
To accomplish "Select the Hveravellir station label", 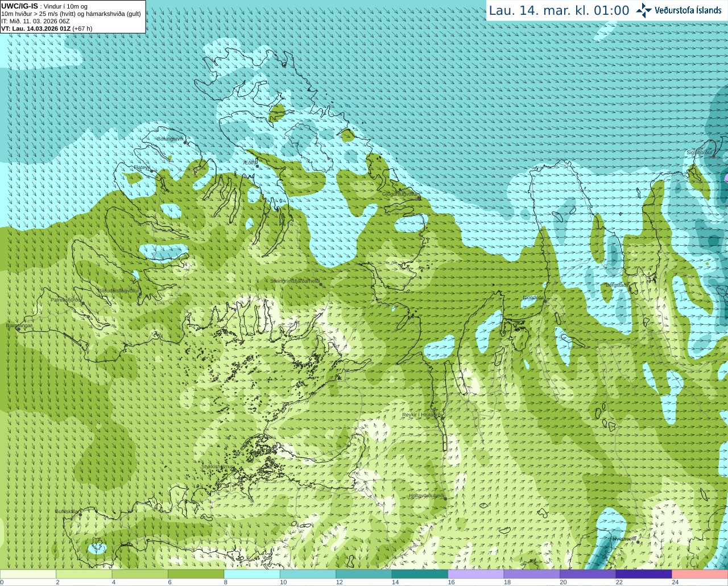I will 624,539.
